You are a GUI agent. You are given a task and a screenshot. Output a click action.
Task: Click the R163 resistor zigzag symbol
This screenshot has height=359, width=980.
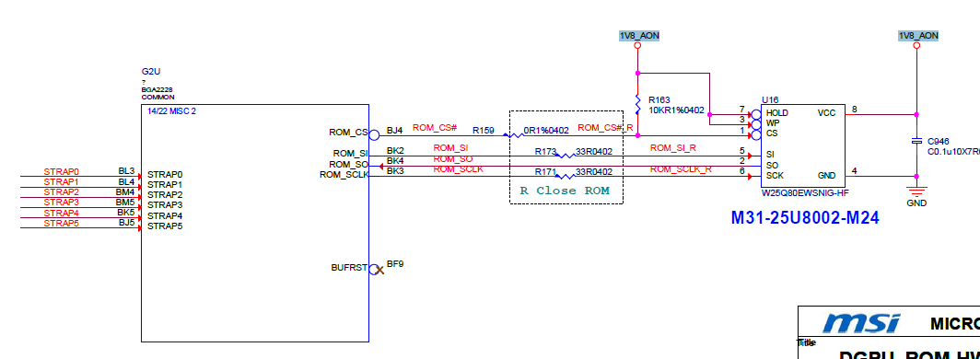coord(637,104)
